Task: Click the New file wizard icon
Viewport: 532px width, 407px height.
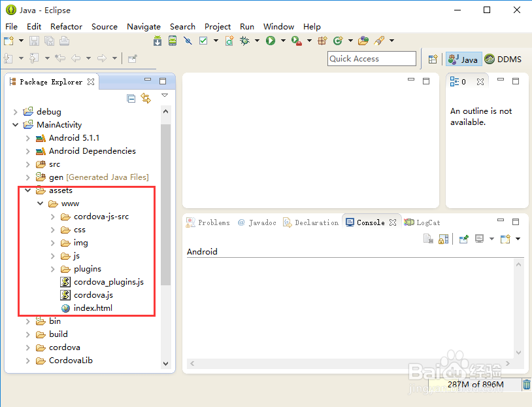Action: tap(8, 41)
